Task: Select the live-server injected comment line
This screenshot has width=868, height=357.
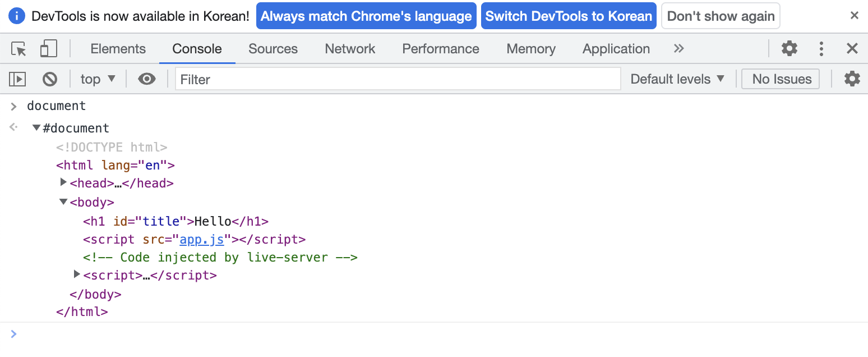Action: tap(220, 258)
